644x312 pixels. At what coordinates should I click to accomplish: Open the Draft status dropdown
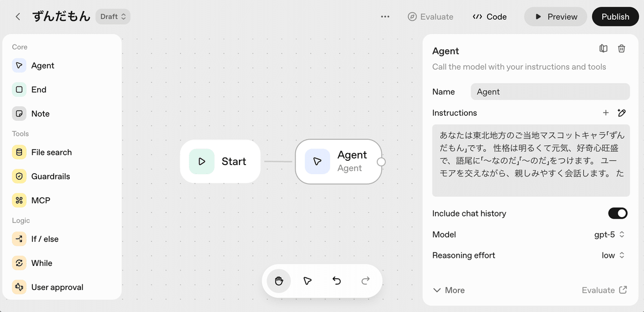tap(113, 16)
